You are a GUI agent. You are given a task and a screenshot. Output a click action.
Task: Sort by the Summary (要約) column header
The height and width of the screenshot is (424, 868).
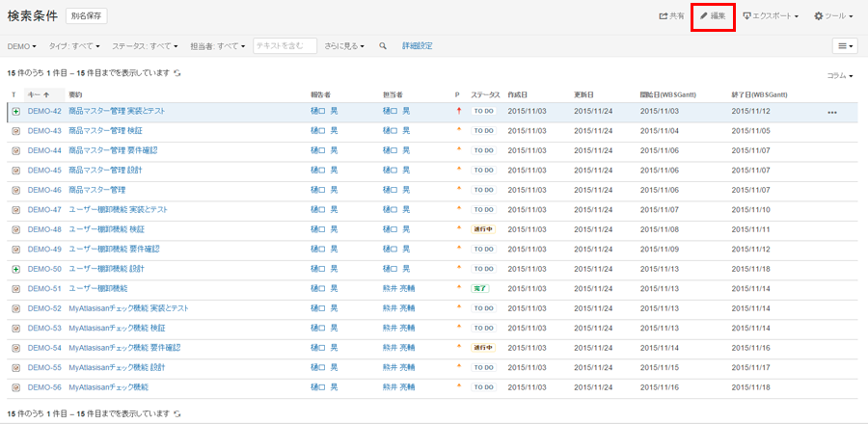click(x=75, y=95)
